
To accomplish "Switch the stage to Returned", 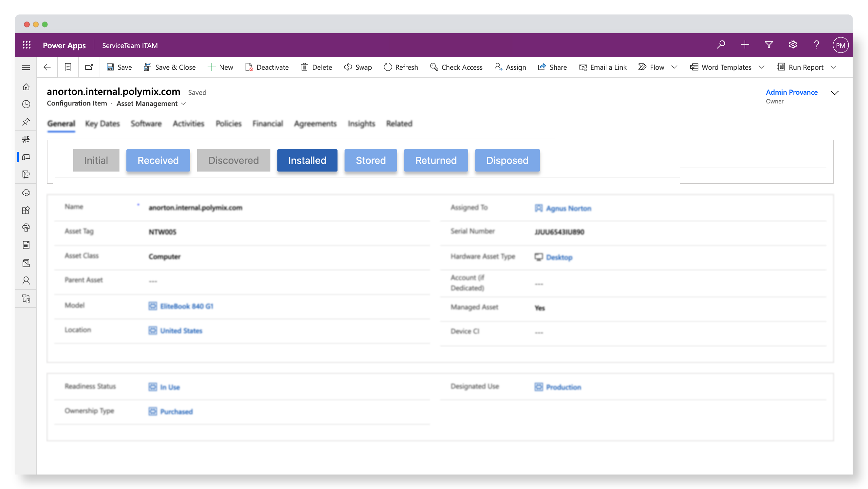I will [x=436, y=160].
